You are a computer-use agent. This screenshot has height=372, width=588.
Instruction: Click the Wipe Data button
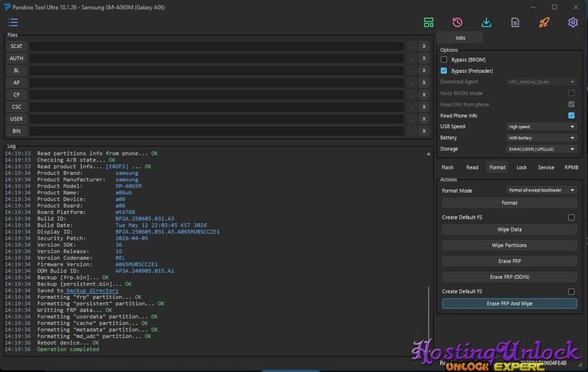click(x=509, y=229)
